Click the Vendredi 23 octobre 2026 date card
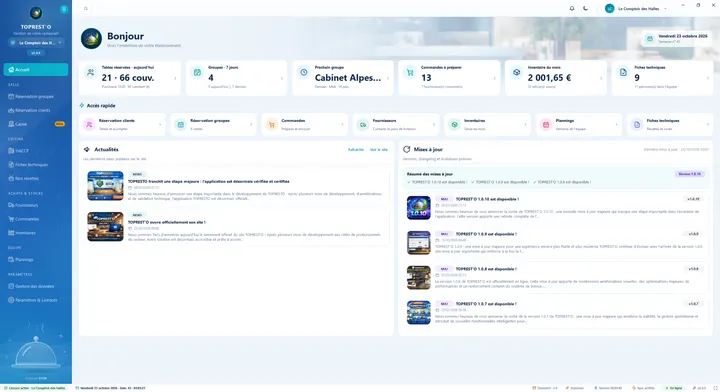 [x=677, y=39]
